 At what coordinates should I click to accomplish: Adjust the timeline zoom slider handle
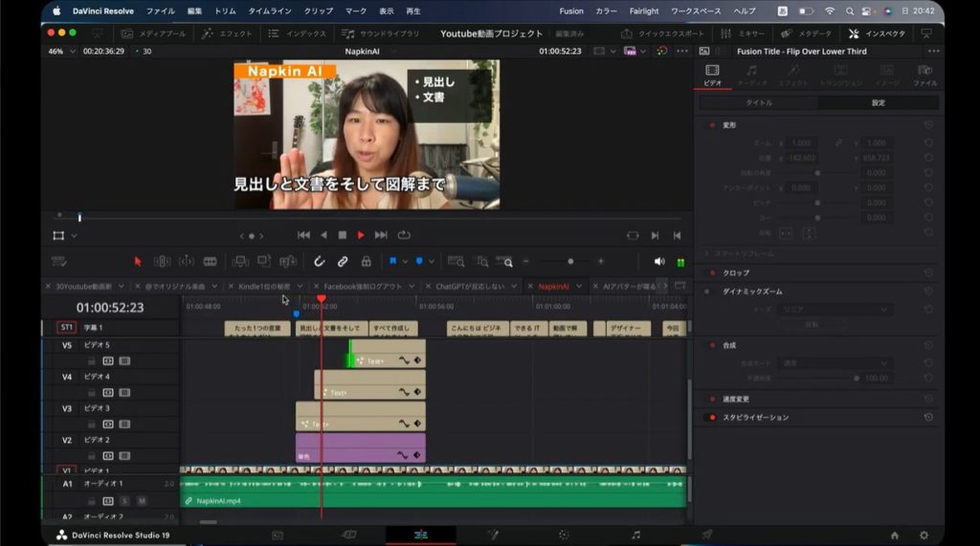click(570, 261)
